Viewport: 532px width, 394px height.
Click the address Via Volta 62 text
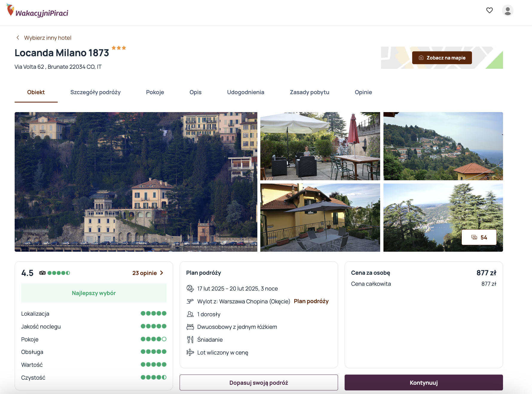[58, 67]
